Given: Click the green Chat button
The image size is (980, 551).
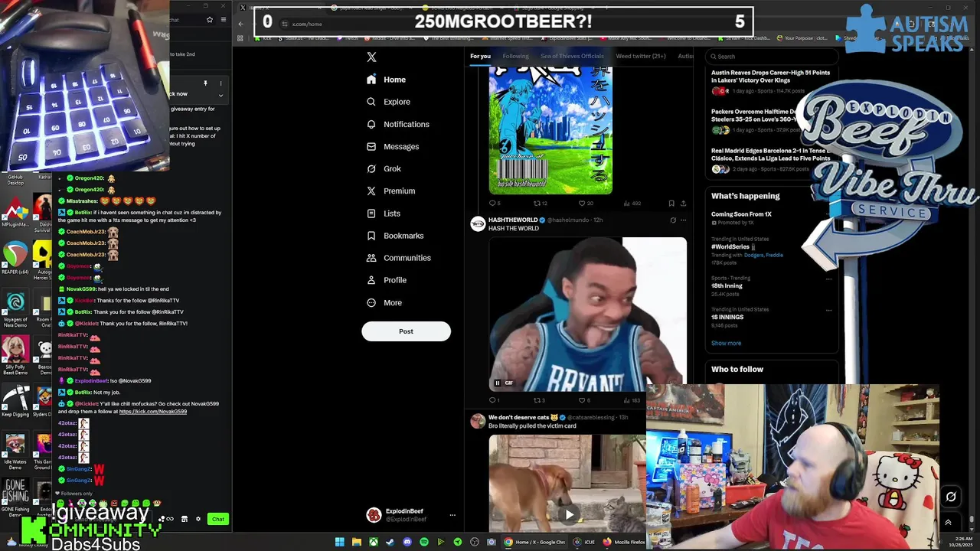Looking at the screenshot, I should pyautogui.click(x=218, y=519).
